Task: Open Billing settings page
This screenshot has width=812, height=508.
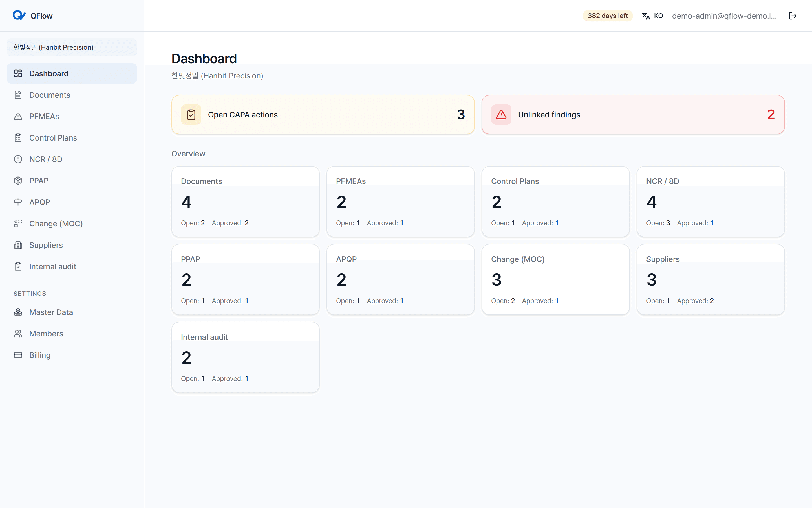Action: point(72,355)
